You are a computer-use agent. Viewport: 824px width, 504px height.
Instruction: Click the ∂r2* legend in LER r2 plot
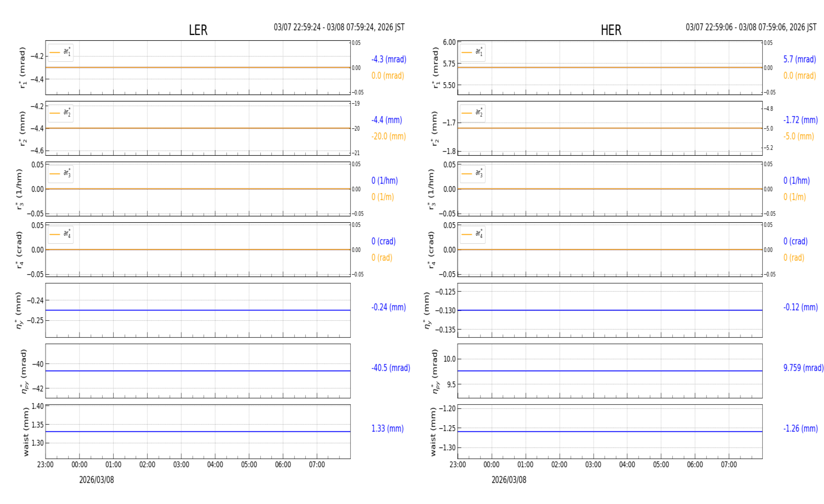tap(61, 113)
